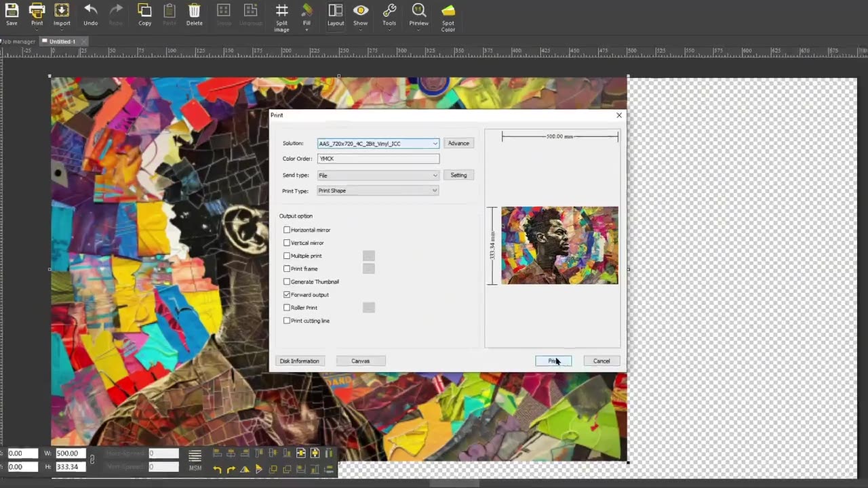Viewport: 868px width, 488px height.
Task: Click the Color Order field showing YMCK
Action: [378, 159]
